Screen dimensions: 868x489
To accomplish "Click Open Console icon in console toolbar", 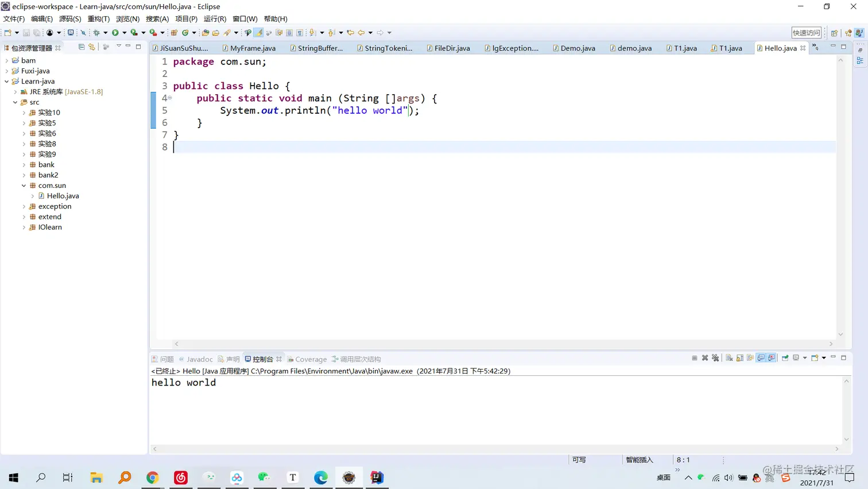I will tap(815, 358).
